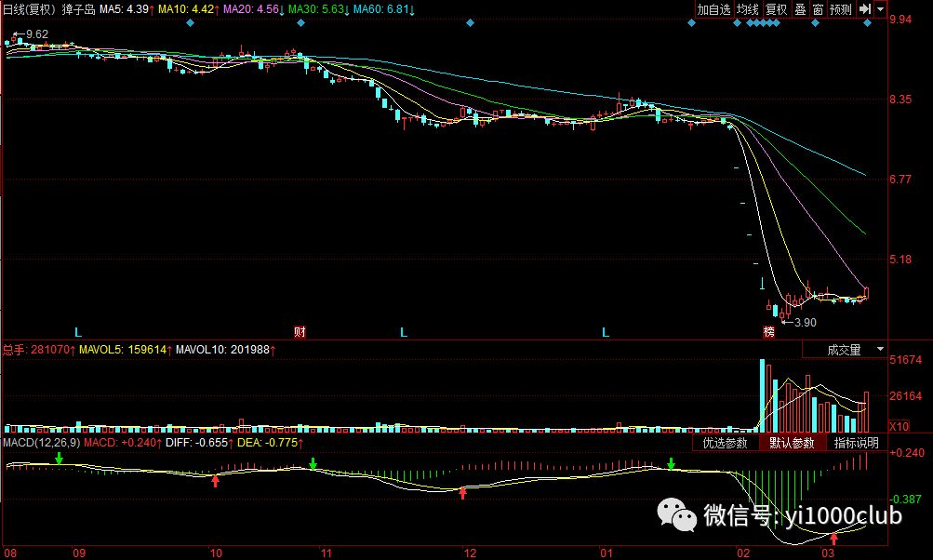Image resolution: width=933 pixels, height=560 pixels.
Task: Click the red up arrow near October MACD
Action: [216, 481]
